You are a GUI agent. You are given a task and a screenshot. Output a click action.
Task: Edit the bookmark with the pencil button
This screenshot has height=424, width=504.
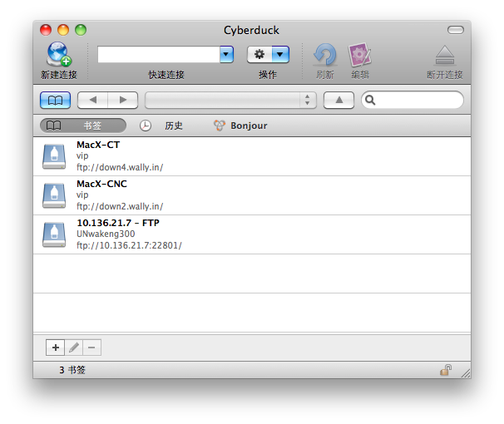[74, 348]
